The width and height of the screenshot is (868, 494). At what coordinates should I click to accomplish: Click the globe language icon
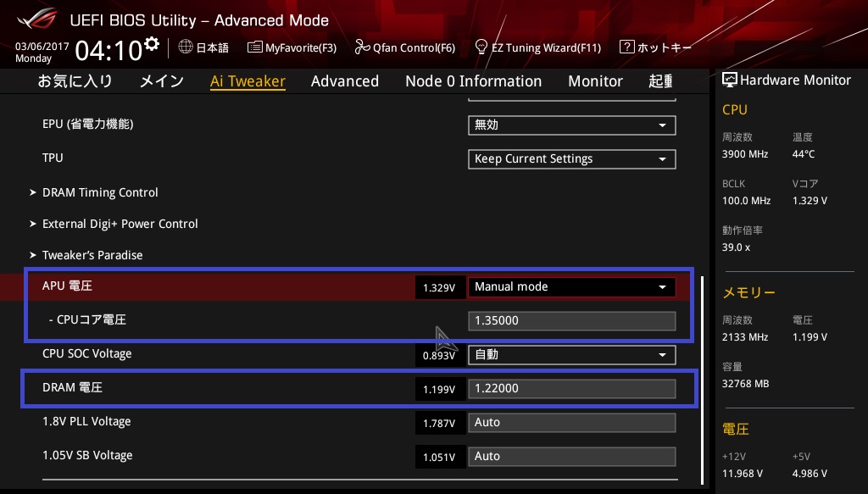coord(186,47)
